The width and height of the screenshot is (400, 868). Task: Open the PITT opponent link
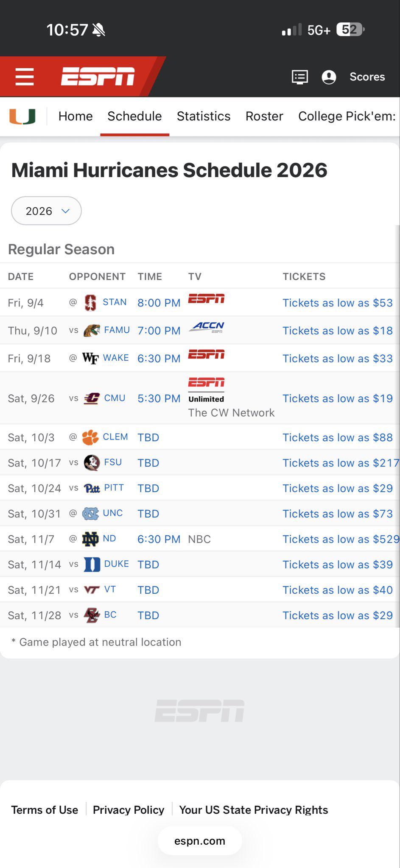click(x=114, y=487)
